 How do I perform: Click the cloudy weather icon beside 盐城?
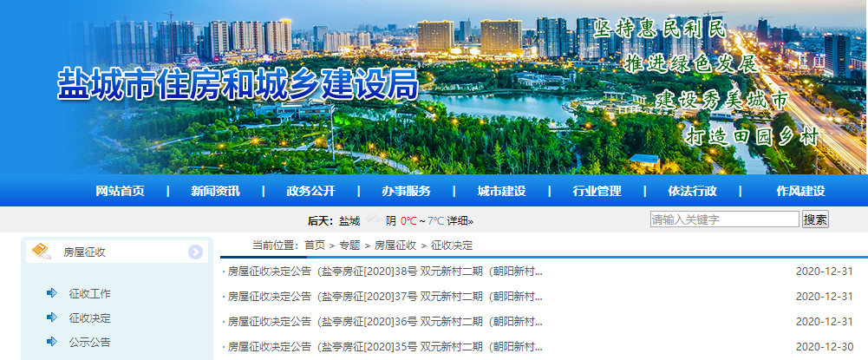click(373, 219)
